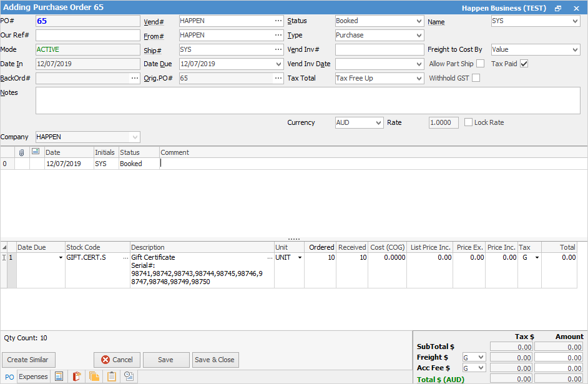The image size is (588, 384).
Task: Expand the Status dropdown showing Booked
Action: [x=418, y=21]
